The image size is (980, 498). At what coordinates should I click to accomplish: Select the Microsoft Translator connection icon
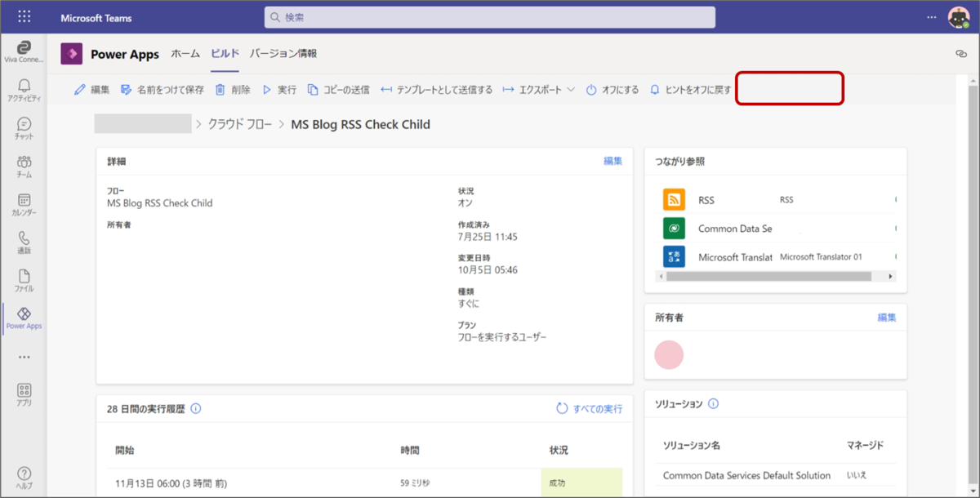tap(674, 256)
